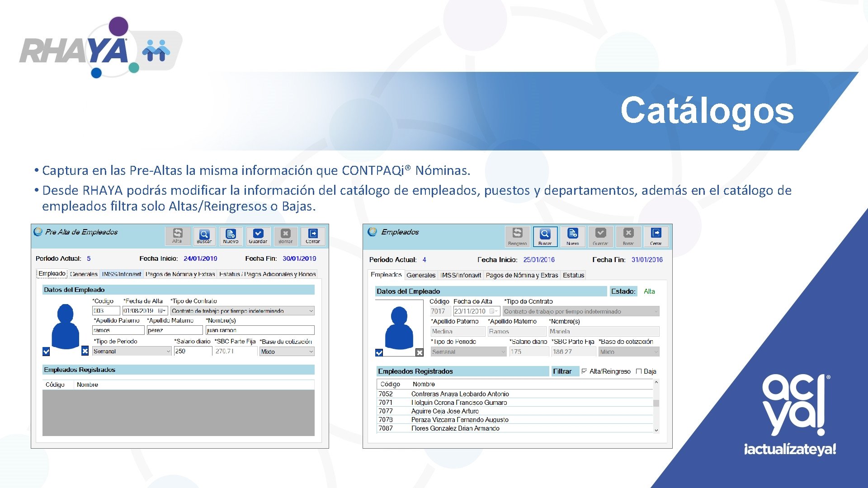Select employee row Aguirre Ceja Jose Arturo

tap(514, 411)
